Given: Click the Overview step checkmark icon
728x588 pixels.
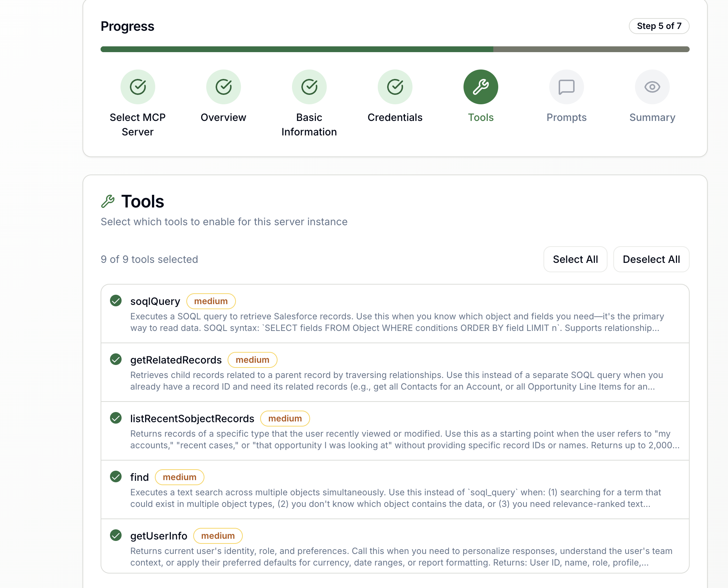Looking at the screenshot, I should point(224,87).
